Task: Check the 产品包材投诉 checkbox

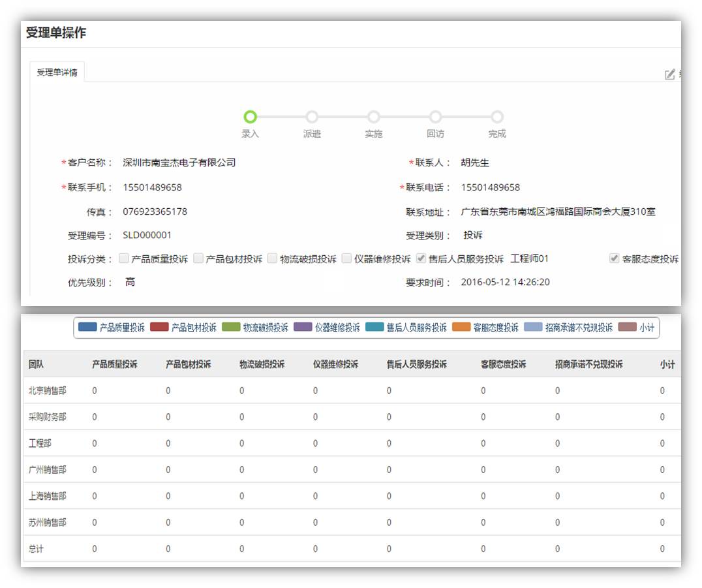Action: [198, 258]
